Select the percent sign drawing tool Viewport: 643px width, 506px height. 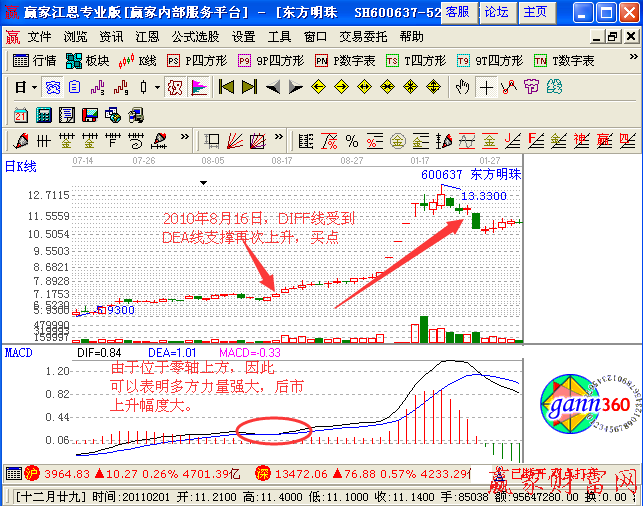point(352,140)
